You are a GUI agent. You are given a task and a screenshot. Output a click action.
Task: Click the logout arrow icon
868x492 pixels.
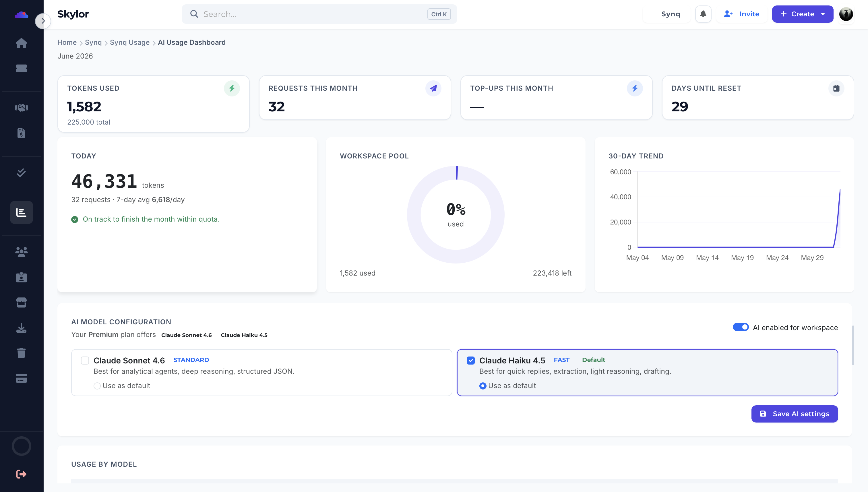pyautogui.click(x=21, y=474)
